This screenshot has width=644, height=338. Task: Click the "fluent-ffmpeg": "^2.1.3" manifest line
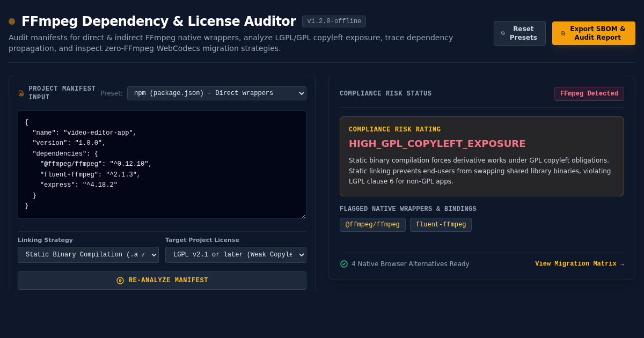point(90,175)
